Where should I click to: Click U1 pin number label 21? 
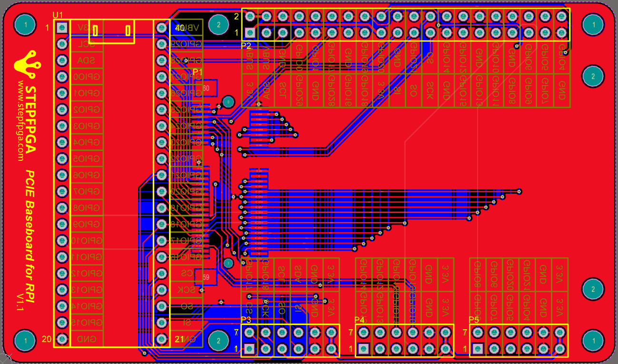tap(179, 339)
